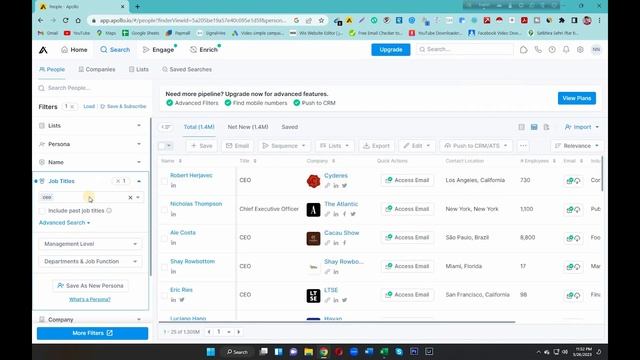The image size is (640, 360).
Task: Open the settings gear icon in header
Action: coord(580,49)
